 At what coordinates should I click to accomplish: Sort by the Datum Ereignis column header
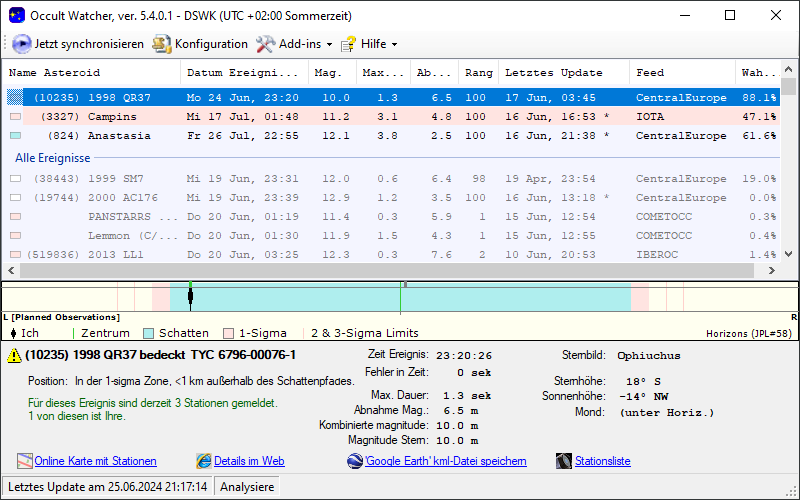tap(246, 73)
